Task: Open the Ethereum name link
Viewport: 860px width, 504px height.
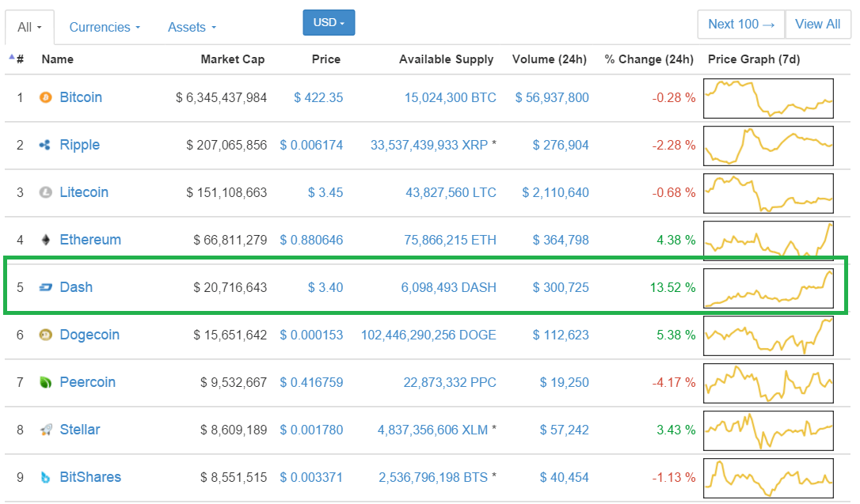Action: (90, 240)
